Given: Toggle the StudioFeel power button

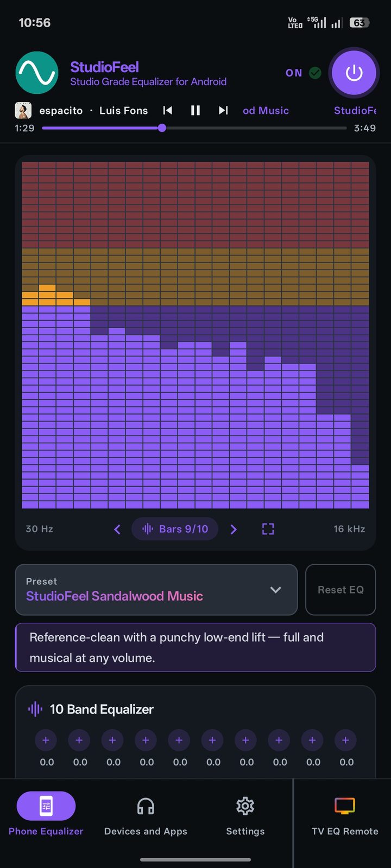Looking at the screenshot, I should 354,73.
